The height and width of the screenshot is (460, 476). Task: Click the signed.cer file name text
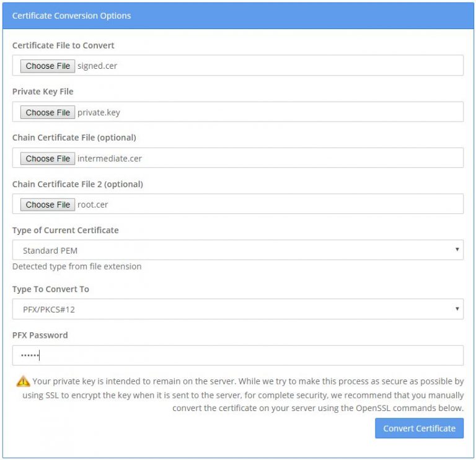pos(97,66)
